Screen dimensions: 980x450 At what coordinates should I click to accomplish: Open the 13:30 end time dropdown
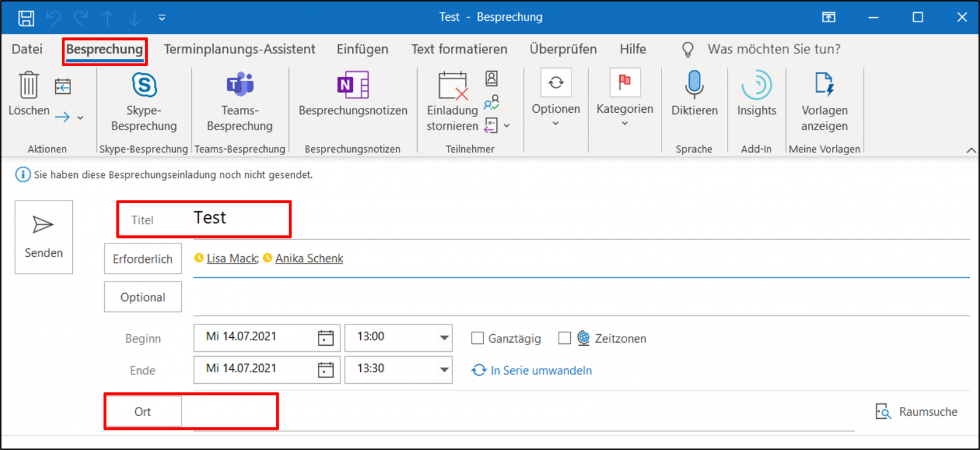444,370
